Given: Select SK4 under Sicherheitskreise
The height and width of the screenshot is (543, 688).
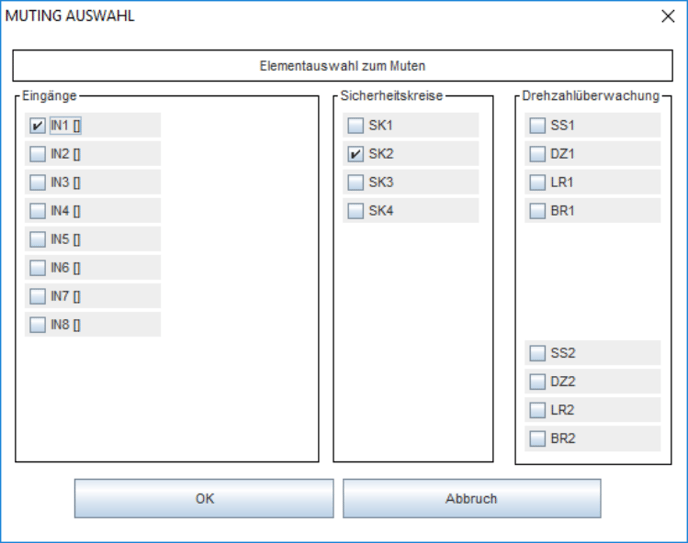Looking at the screenshot, I should (x=355, y=211).
